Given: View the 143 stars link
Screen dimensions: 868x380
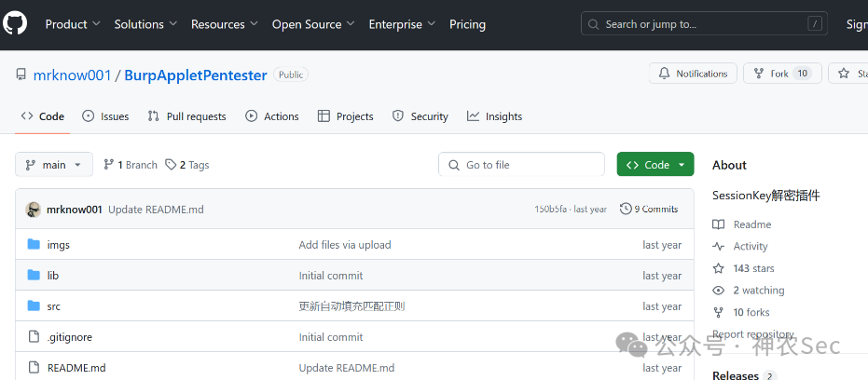Looking at the screenshot, I should pos(754,268).
